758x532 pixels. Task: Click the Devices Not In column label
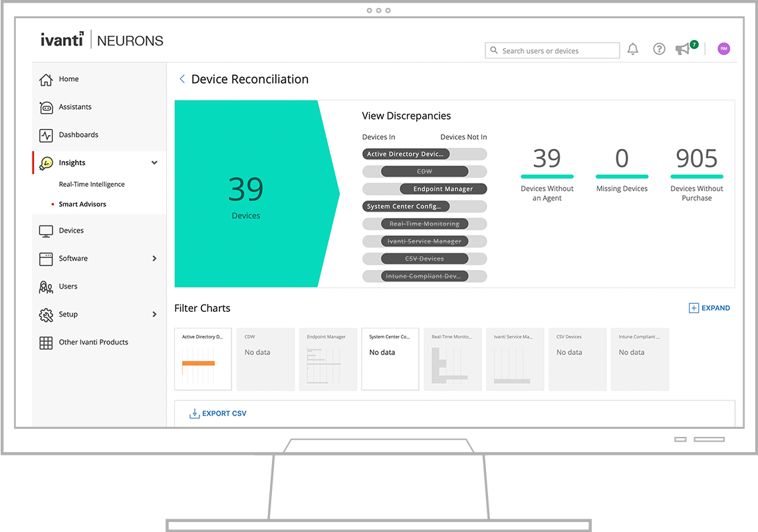pos(463,137)
